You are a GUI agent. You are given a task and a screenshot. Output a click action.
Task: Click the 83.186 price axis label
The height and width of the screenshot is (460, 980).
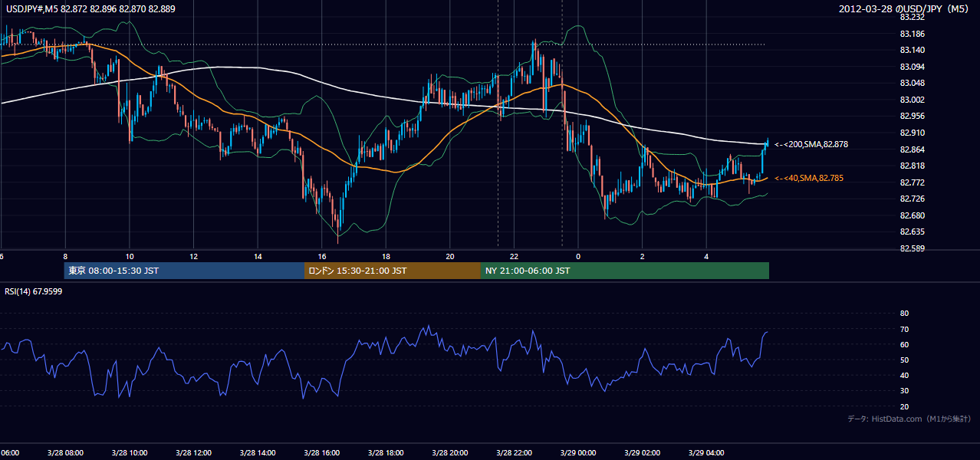point(912,34)
